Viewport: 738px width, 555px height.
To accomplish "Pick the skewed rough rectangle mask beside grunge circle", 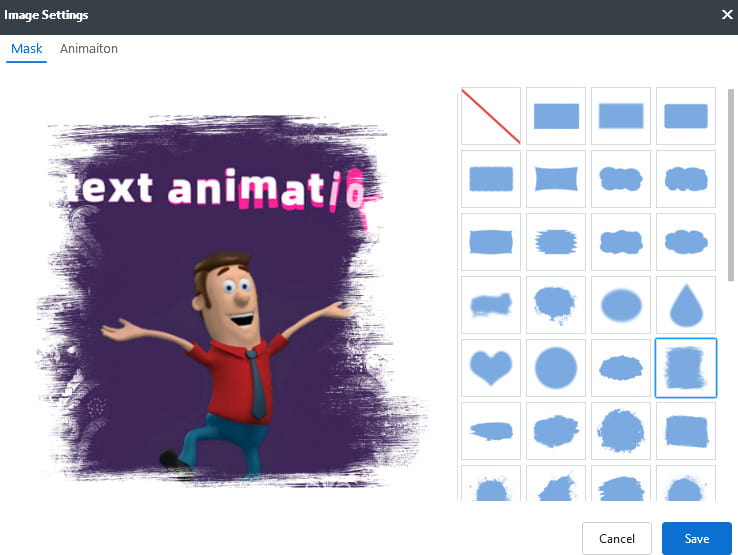I will [x=686, y=431].
